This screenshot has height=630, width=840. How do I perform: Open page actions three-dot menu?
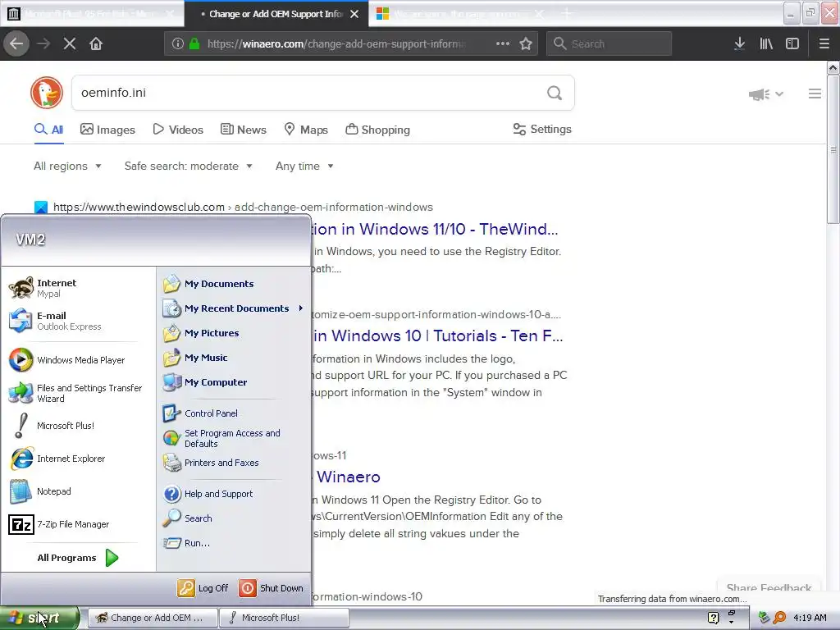click(x=503, y=43)
